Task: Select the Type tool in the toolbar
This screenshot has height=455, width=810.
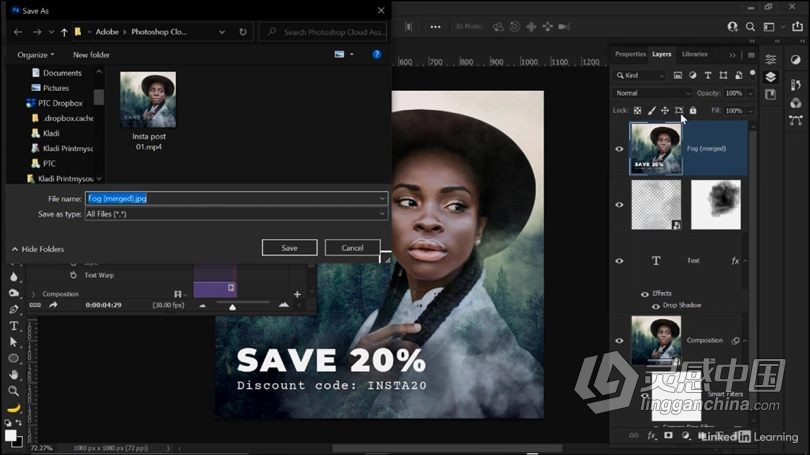Action: [14, 326]
